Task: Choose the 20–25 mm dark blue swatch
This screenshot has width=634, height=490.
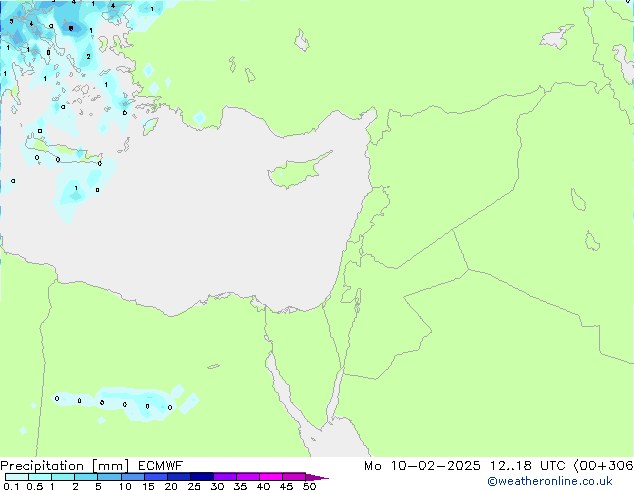Action: (179, 477)
